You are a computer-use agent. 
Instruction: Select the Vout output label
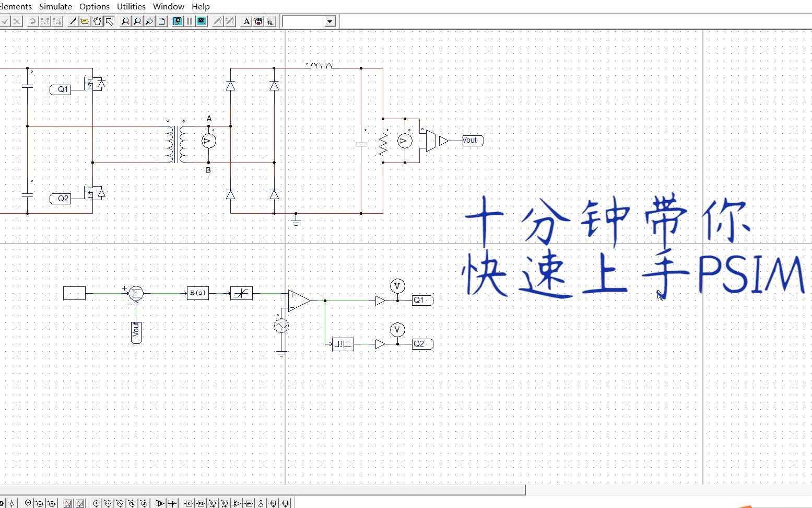click(x=473, y=141)
